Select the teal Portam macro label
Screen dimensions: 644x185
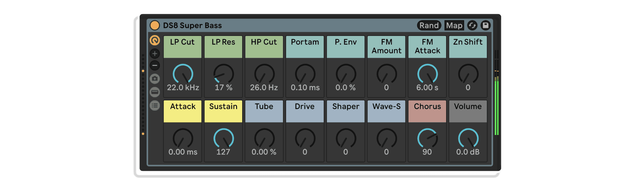(x=305, y=47)
